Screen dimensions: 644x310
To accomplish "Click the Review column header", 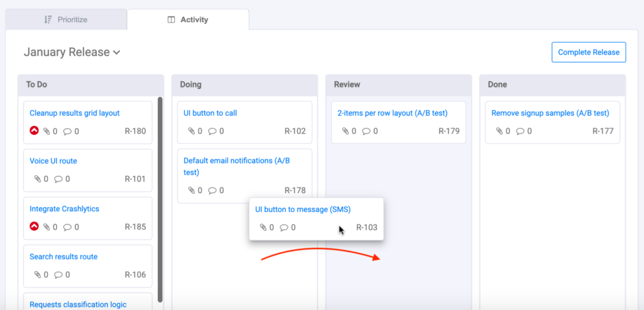I will [x=399, y=85].
